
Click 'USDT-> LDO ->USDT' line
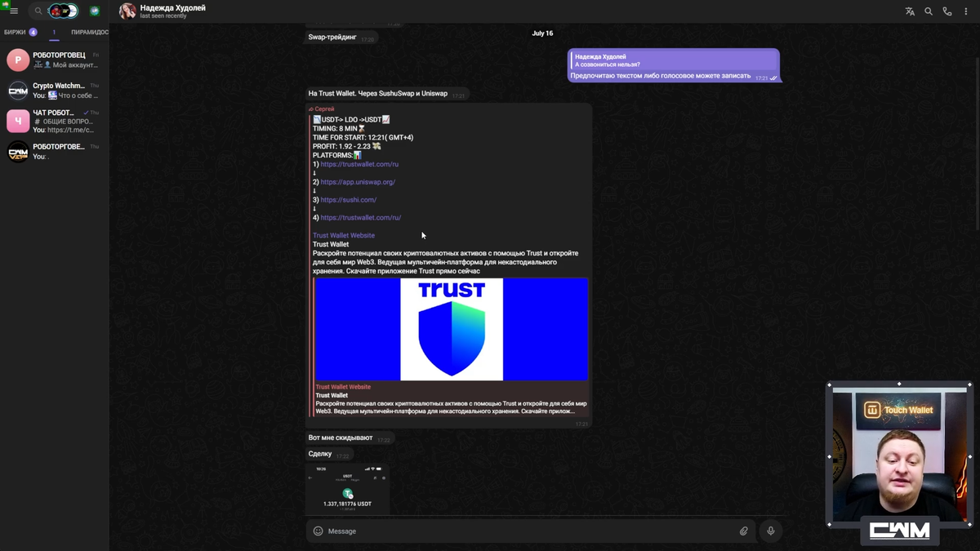pos(351,119)
